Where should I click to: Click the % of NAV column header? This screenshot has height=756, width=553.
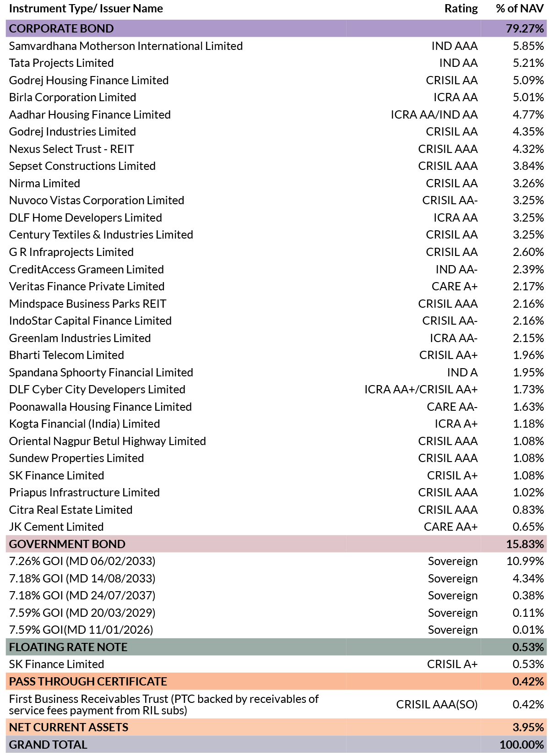click(x=520, y=9)
